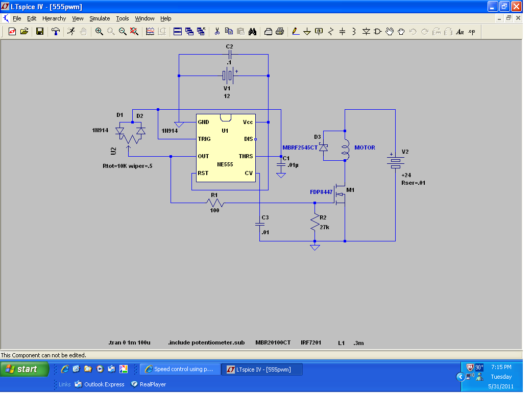Select the MOTOR inductor label
The image size is (532, 393).
point(365,148)
